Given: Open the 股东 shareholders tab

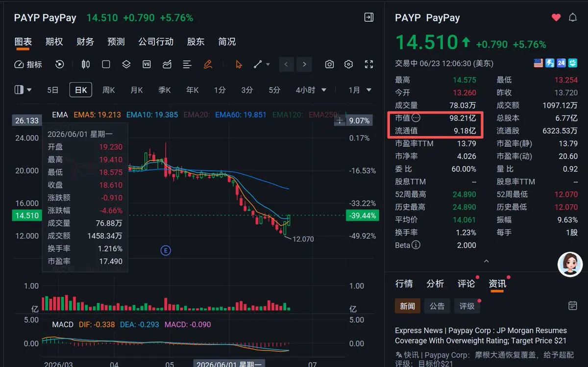Looking at the screenshot, I should tap(196, 42).
